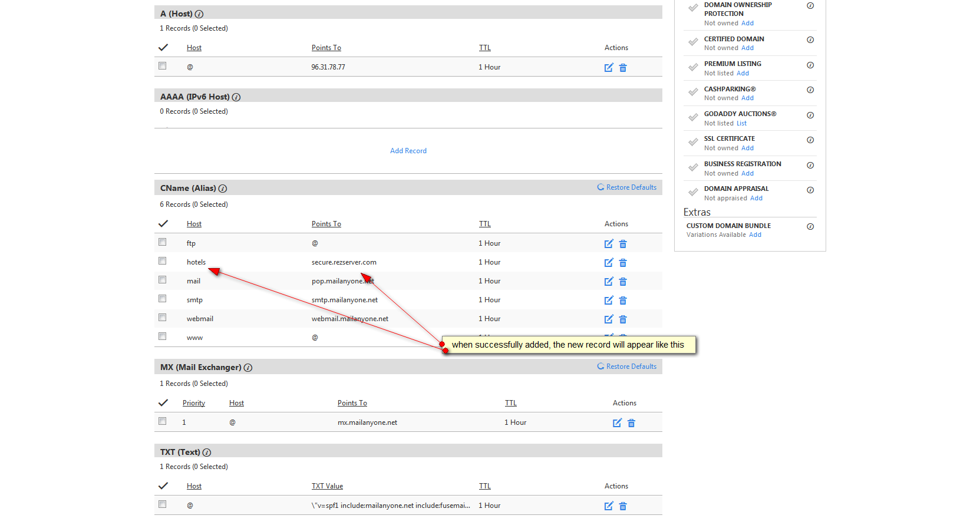
Task: Edit the hotels CName record
Action: (x=609, y=263)
